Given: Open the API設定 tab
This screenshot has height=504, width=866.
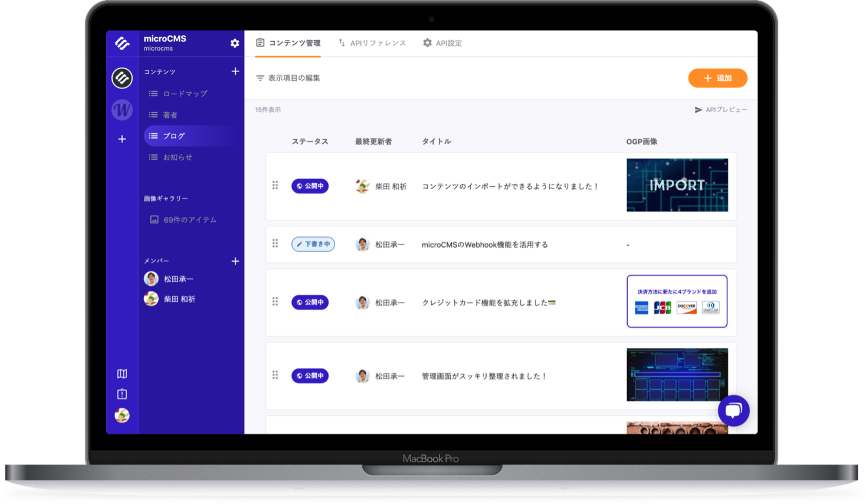Looking at the screenshot, I should [449, 42].
